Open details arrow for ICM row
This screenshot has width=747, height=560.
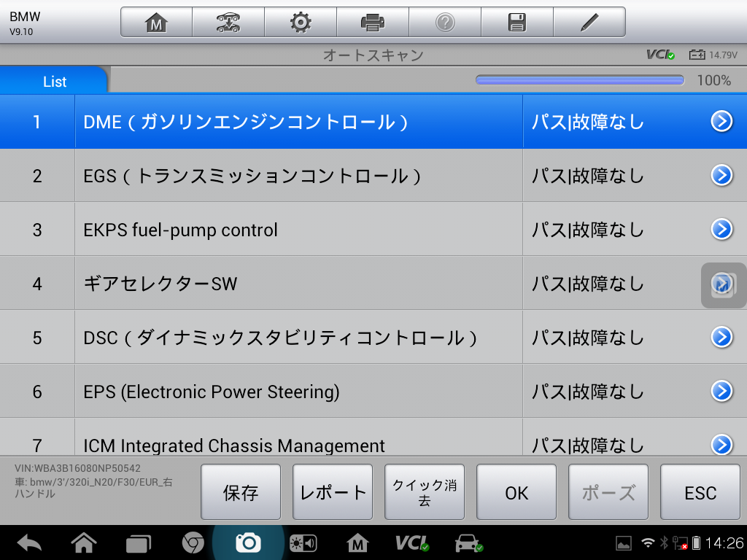[x=721, y=445]
